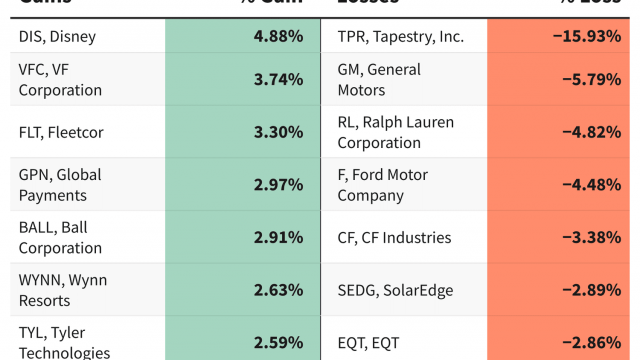640x360 pixels.
Task: Select the −5.79% loss value
Action: [592, 79]
